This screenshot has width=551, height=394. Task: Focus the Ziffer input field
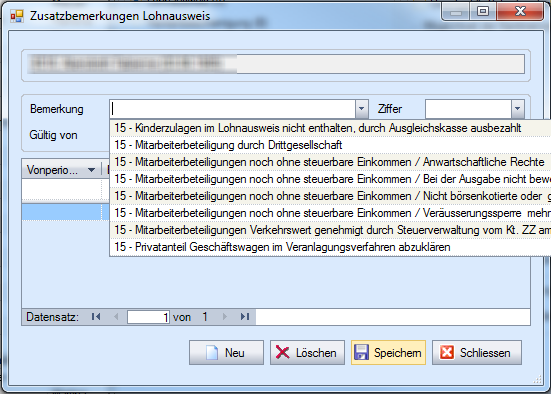pyautogui.click(x=468, y=109)
